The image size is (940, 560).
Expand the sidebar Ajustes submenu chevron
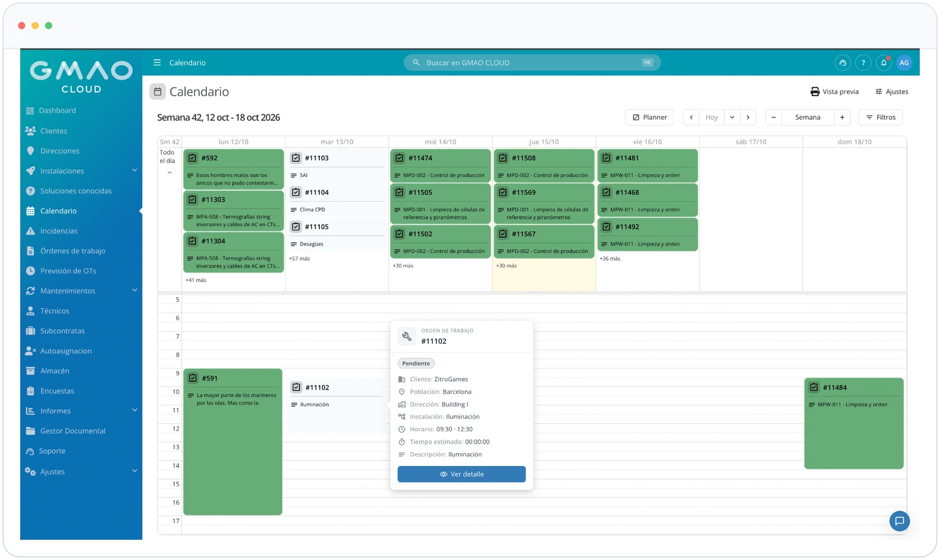coord(134,471)
